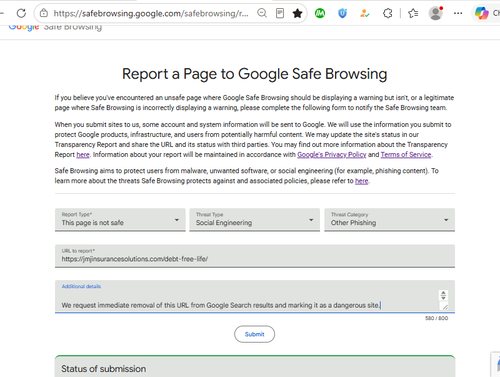The width and height of the screenshot is (500, 377).
Task: Open the Transparency Report 'here' link
Action: pos(83,155)
